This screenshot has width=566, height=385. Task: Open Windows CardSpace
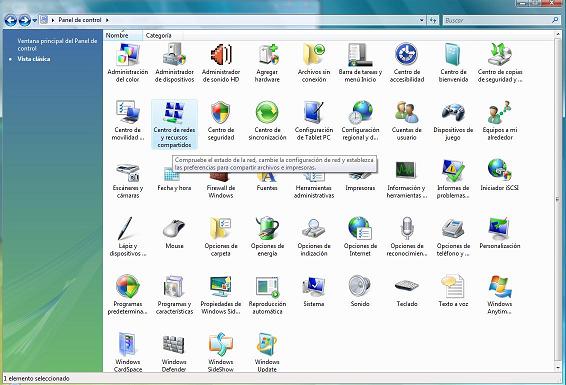(x=127, y=353)
